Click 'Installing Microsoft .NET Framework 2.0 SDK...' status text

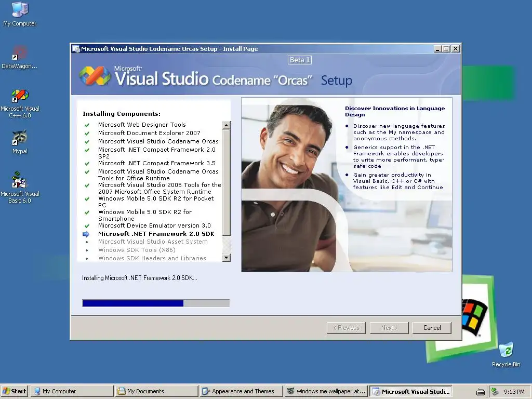139,278
